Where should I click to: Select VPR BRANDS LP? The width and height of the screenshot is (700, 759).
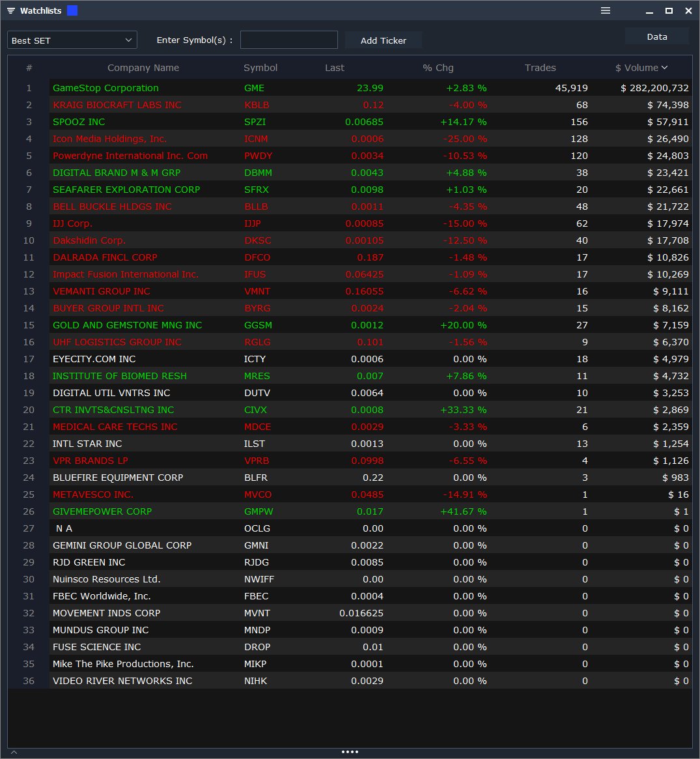tap(91, 461)
